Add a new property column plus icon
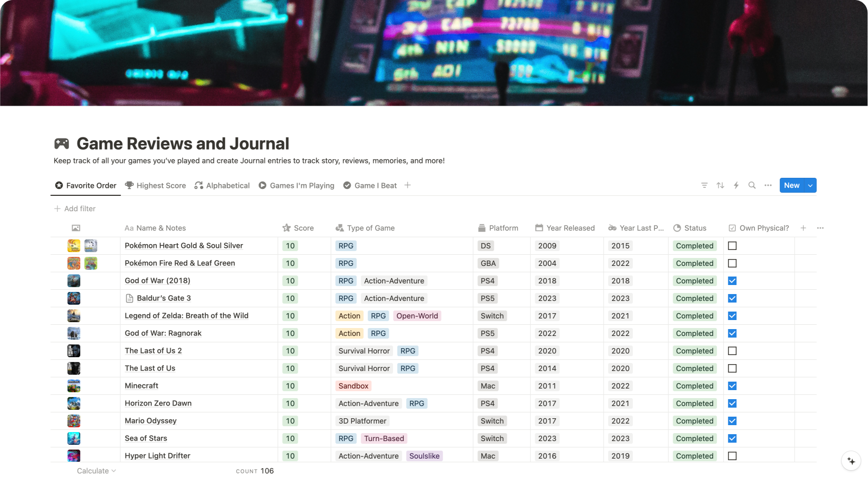Viewport: 868px width, 483px height. pyautogui.click(x=803, y=228)
